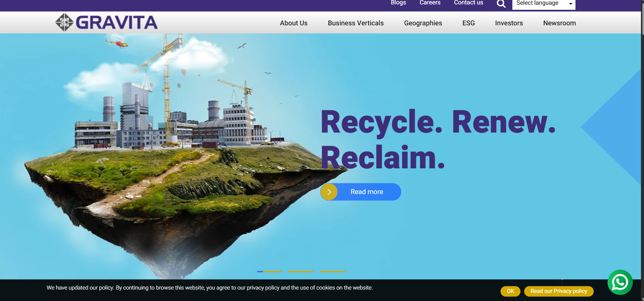644x301 pixels.
Task: Click the Gravita logo
Action: (x=106, y=22)
